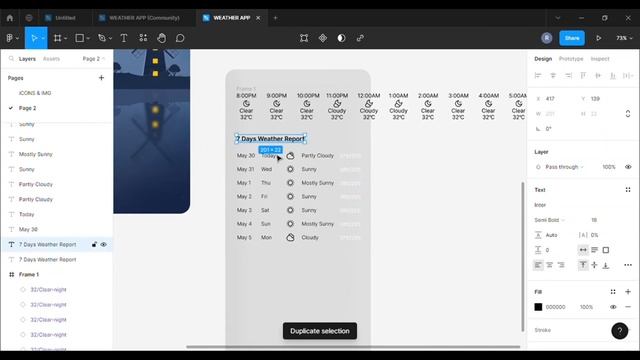
Task: Open the Resources tool
Action: point(143,38)
